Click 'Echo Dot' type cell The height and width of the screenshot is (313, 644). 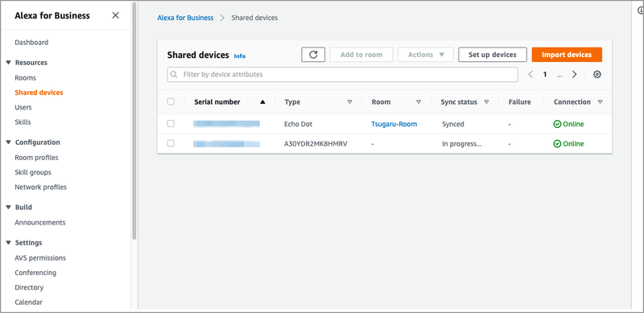coord(298,124)
